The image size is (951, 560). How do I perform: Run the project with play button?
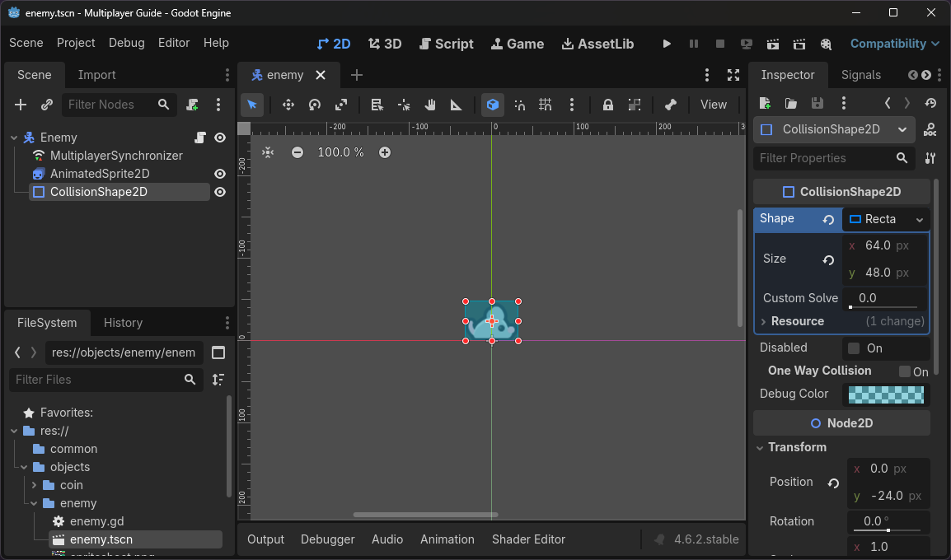[x=667, y=44]
